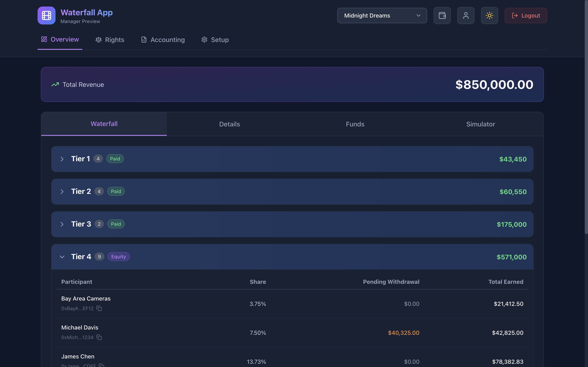Copy Michael Davis wallet address
The width and height of the screenshot is (588, 367).
click(x=99, y=337)
